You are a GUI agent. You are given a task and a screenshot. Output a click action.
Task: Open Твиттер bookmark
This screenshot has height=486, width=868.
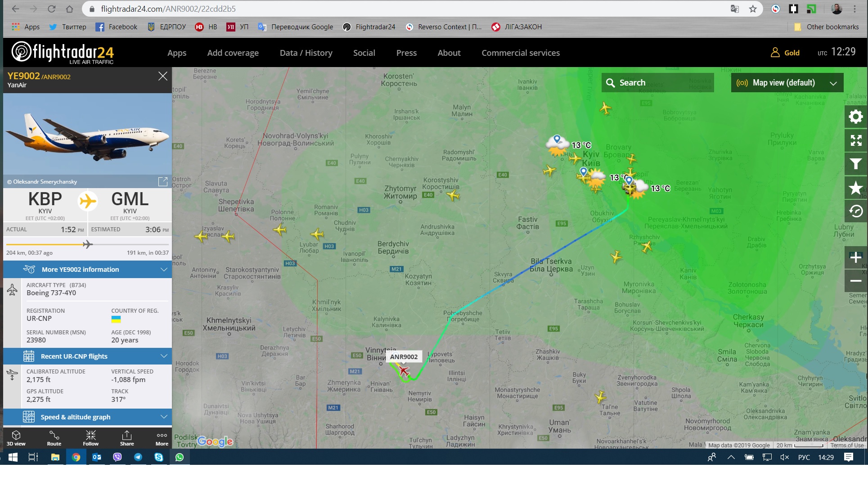tap(67, 27)
